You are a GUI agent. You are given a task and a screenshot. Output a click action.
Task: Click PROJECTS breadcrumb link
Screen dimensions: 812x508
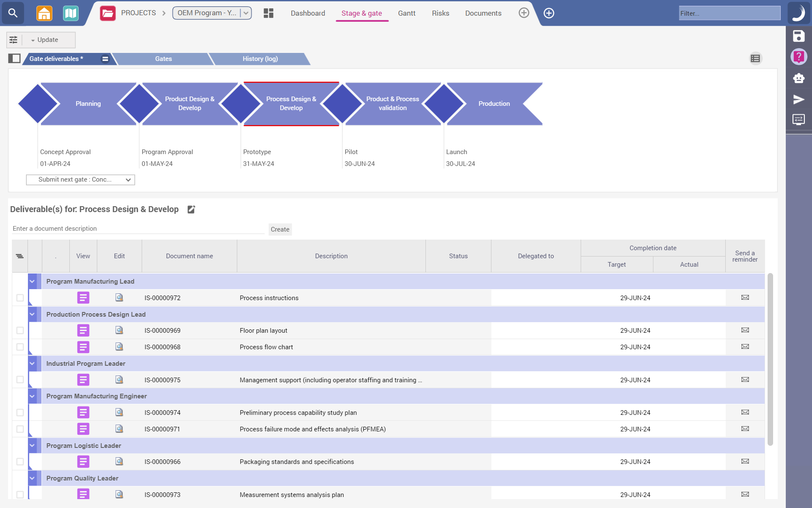tap(138, 13)
